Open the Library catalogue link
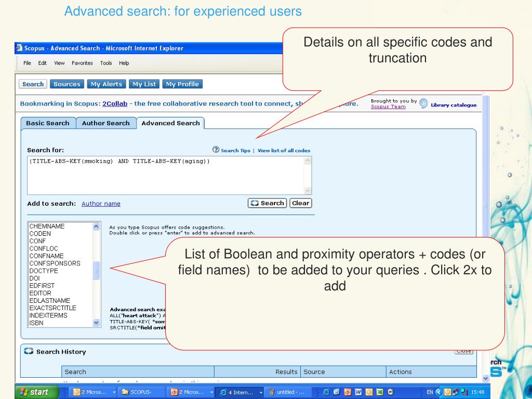This screenshot has width=532, height=399. [454, 105]
